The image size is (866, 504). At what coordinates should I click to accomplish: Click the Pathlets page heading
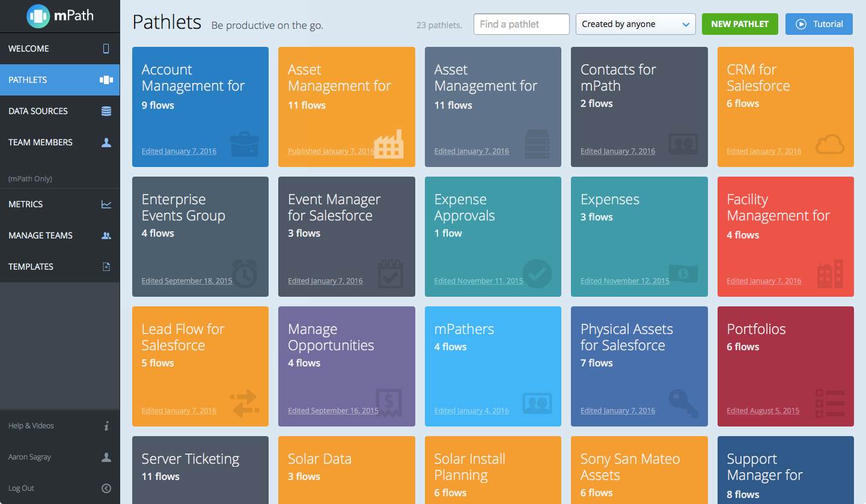[167, 22]
